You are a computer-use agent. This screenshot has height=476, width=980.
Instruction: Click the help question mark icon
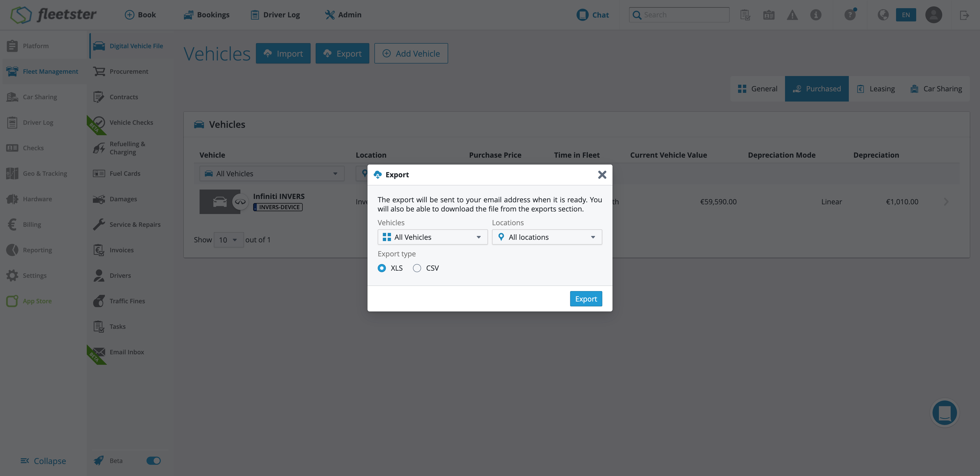850,15
